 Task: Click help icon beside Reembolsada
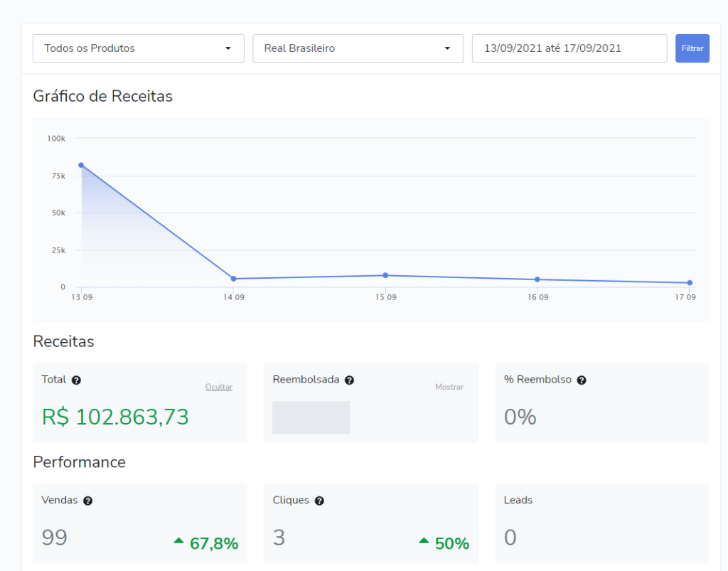pos(349,380)
